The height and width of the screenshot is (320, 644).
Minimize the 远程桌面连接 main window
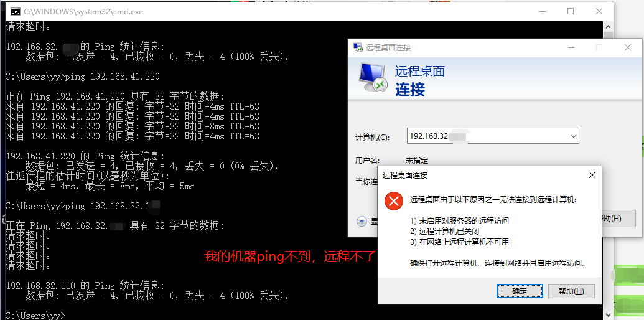(571, 47)
